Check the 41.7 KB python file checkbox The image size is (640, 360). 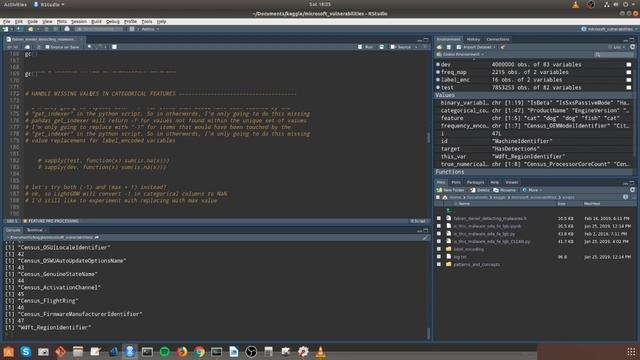tap(439, 241)
